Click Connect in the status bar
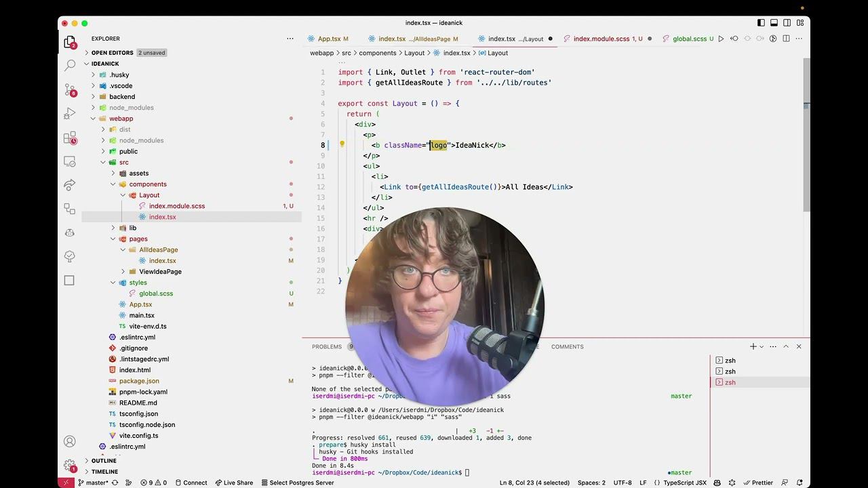 [190, 483]
